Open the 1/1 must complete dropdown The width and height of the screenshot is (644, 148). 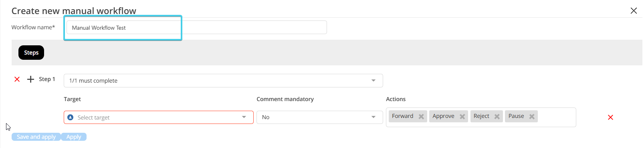point(223,81)
